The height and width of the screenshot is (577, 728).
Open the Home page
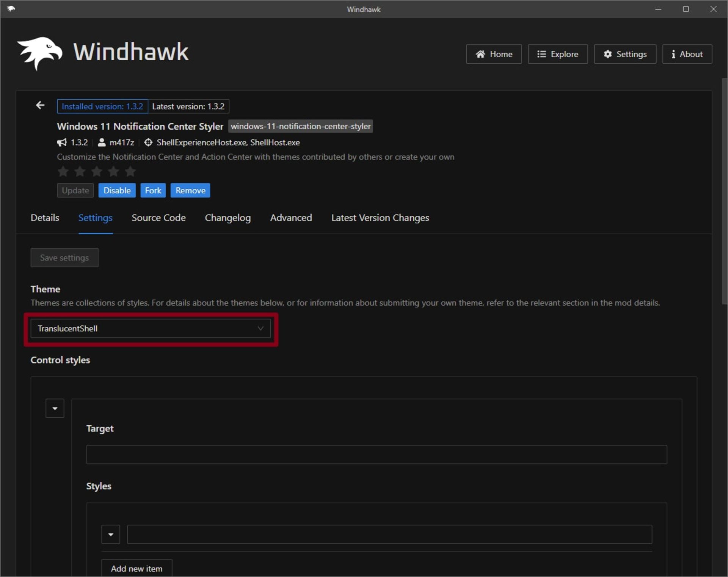coord(494,54)
